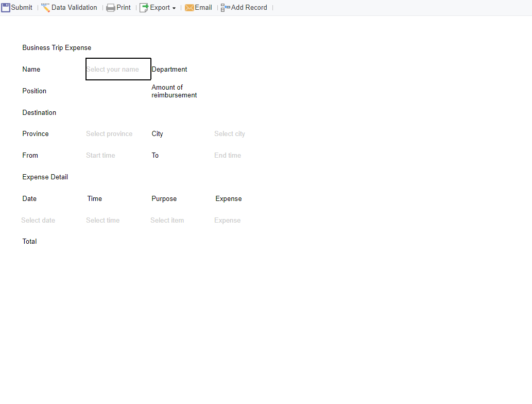Viewport: 532px width, 404px height.
Task: Click the Export page-arrow icon
Action: coord(144,7)
